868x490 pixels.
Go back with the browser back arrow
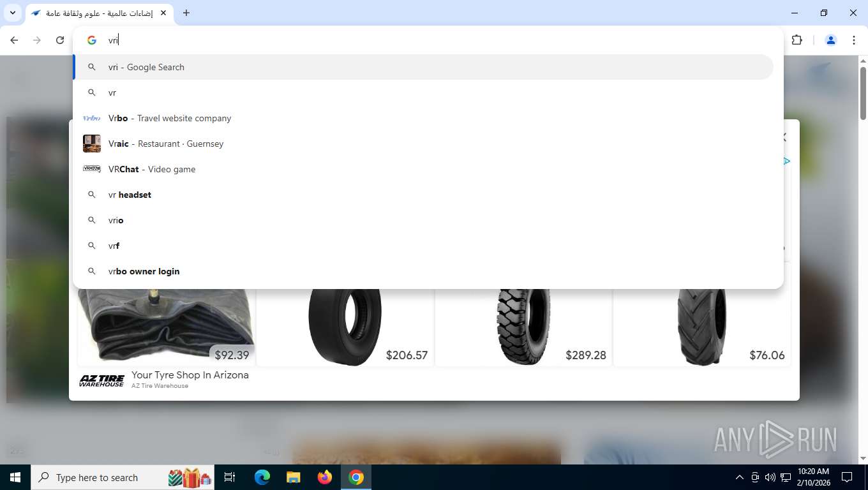tap(14, 40)
